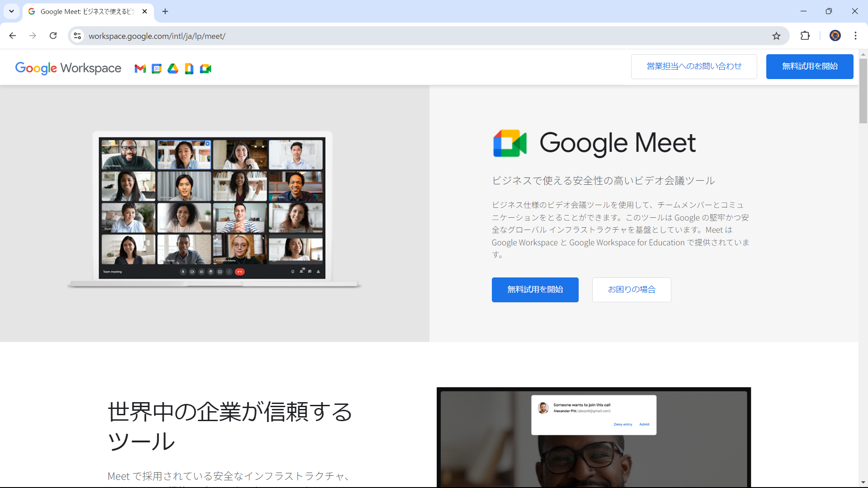This screenshot has height=488, width=868.
Task: Open the Chrome profile avatar
Action: point(835,36)
